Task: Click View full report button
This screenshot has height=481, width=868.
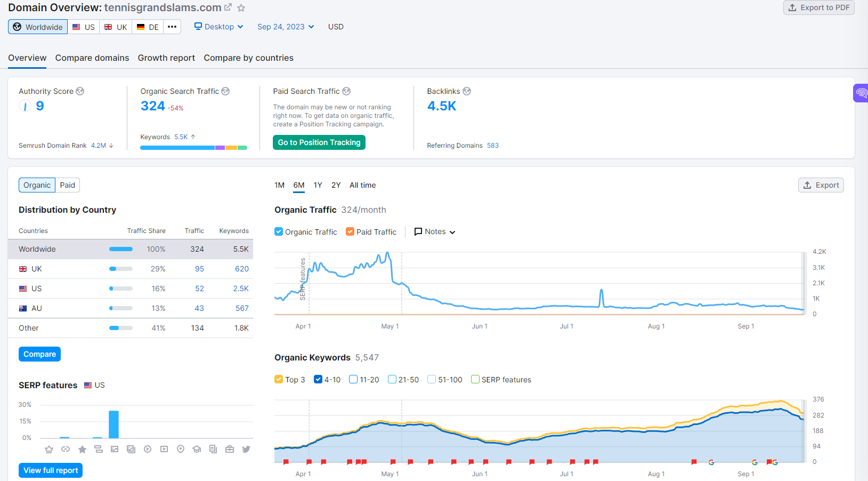Action: [x=51, y=470]
